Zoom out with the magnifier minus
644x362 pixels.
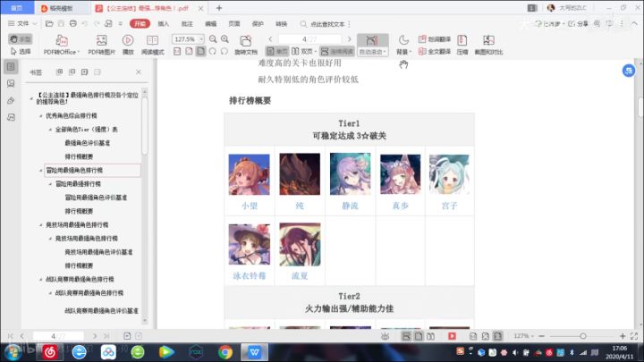pos(213,39)
